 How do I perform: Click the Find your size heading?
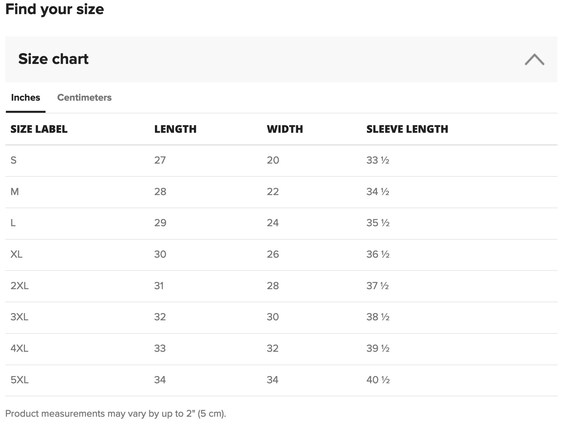click(x=55, y=9)
